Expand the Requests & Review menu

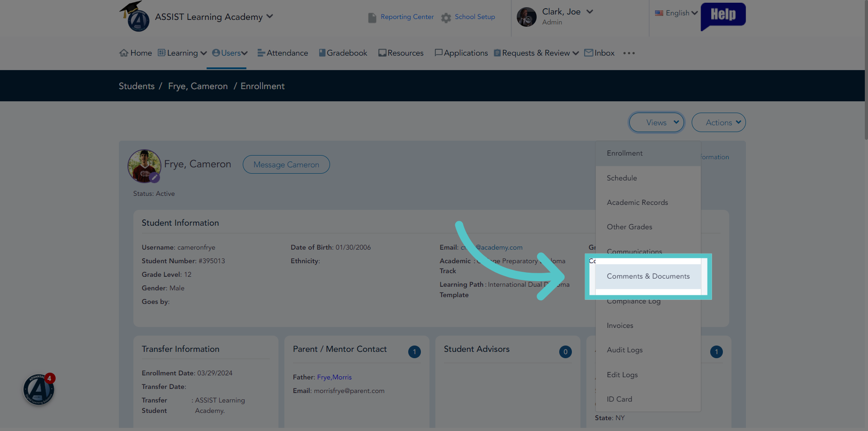(537, 53)
